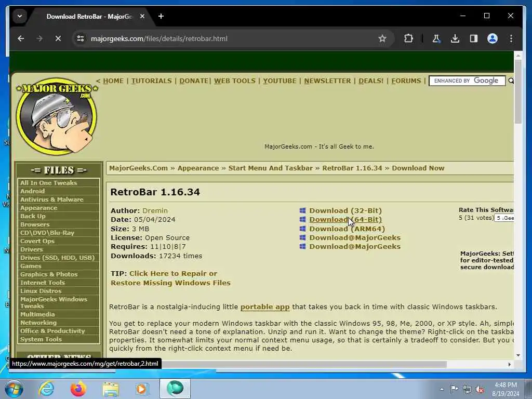Click the network tray icon

coord(467,390)
